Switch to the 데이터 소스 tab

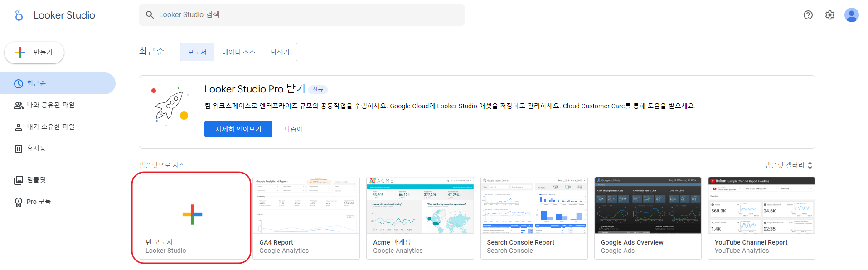tap(239, 52)
